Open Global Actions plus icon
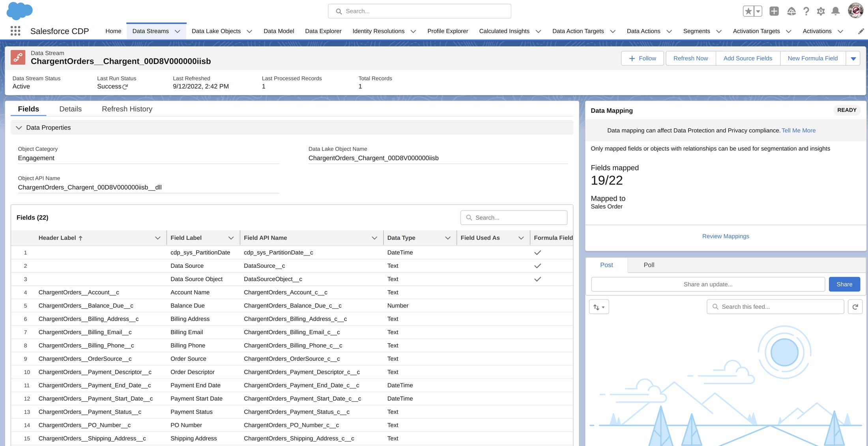The image size is (868, 446). (774, 11)
